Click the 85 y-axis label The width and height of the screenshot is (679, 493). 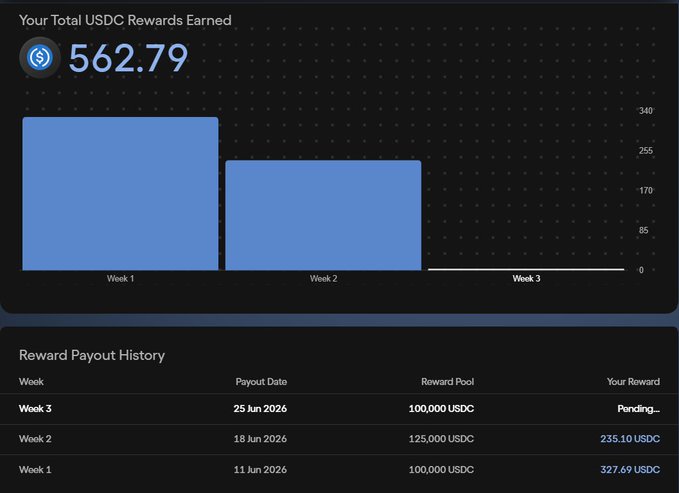pos(643,230)
